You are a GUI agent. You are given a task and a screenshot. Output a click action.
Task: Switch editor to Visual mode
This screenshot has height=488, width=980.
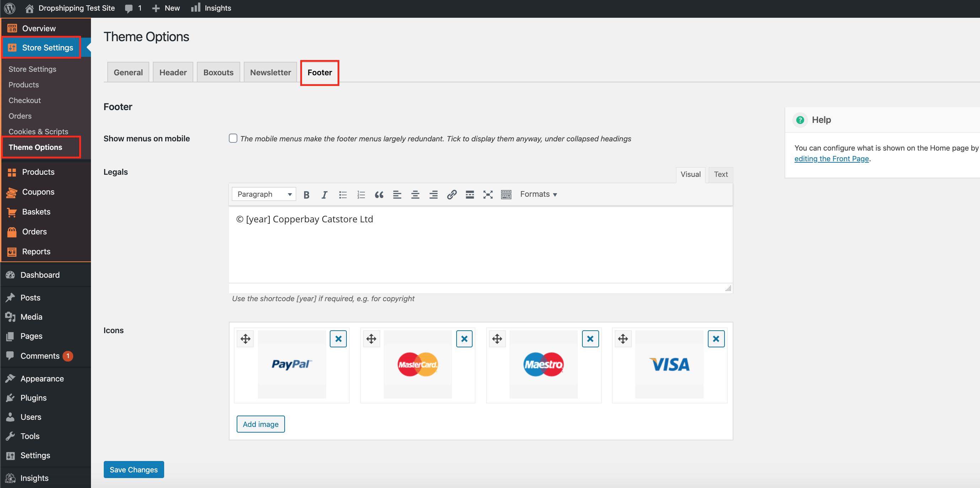(x=690, y=174)
